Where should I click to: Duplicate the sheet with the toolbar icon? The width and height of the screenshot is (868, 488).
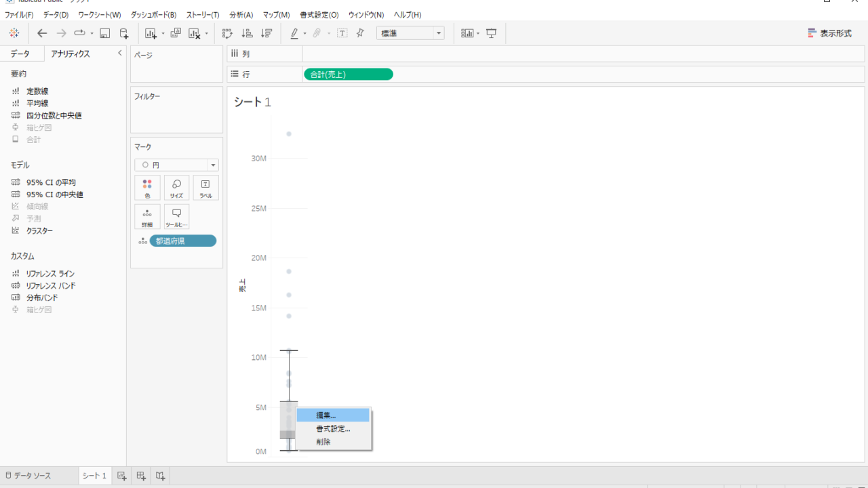pos(176,33)
